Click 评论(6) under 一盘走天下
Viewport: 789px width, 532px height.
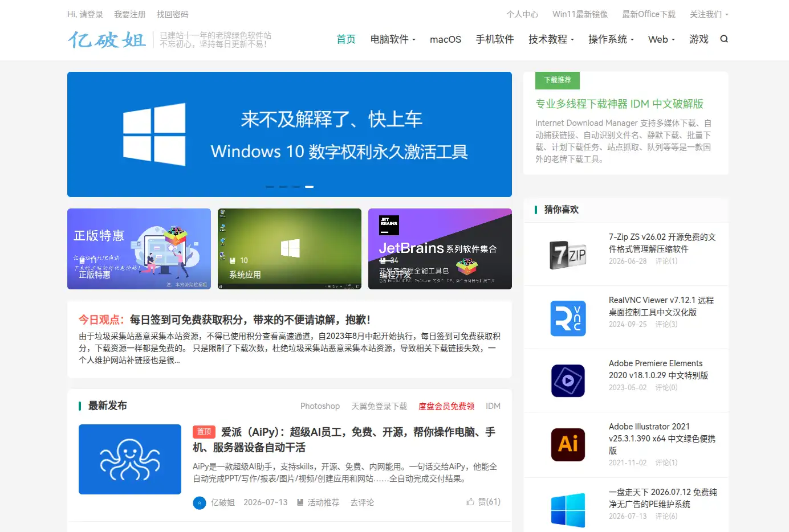666,516
